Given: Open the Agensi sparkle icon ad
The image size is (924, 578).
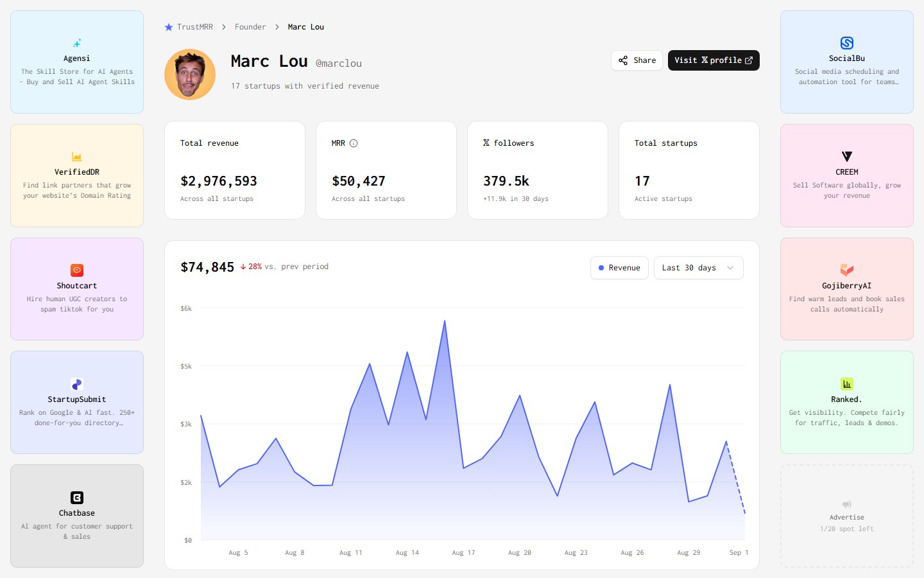Looking at the screenshot, I should pyautogui.click(x=77, y=44).
